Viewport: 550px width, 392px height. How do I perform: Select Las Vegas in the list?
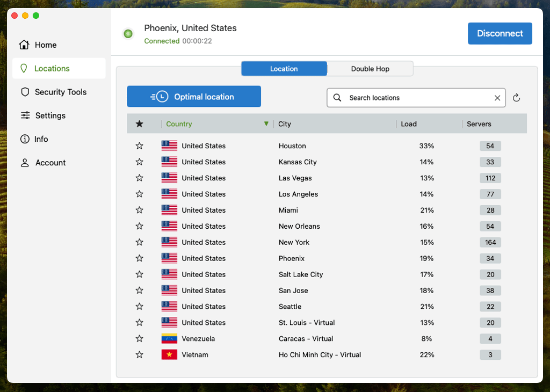pyautogui.click(x=295, y=178)
